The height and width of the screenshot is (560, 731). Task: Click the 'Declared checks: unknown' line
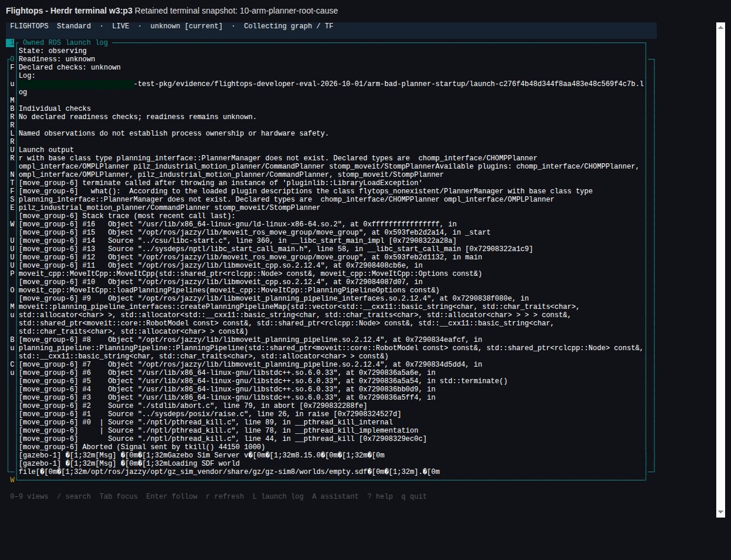[x=70, y=67]
